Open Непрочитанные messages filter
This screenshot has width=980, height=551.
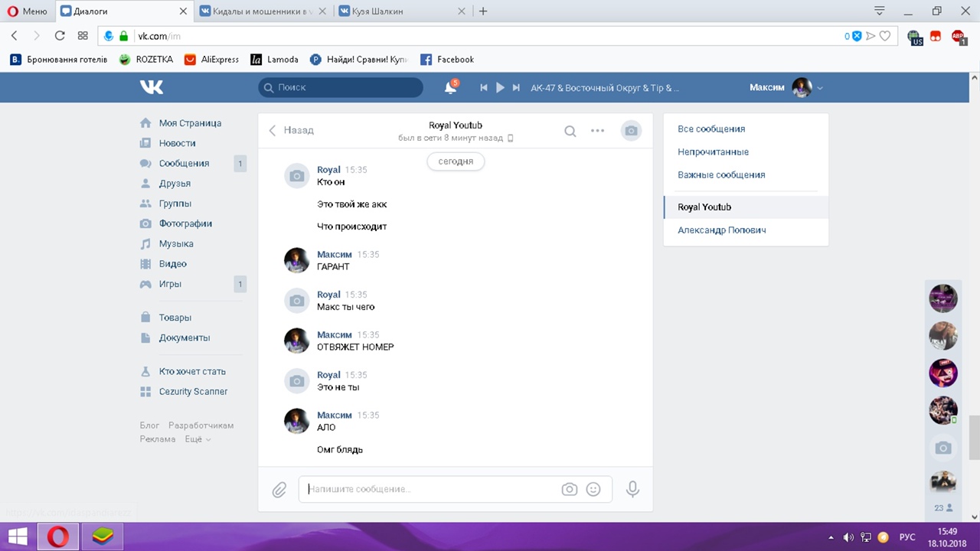713,152
